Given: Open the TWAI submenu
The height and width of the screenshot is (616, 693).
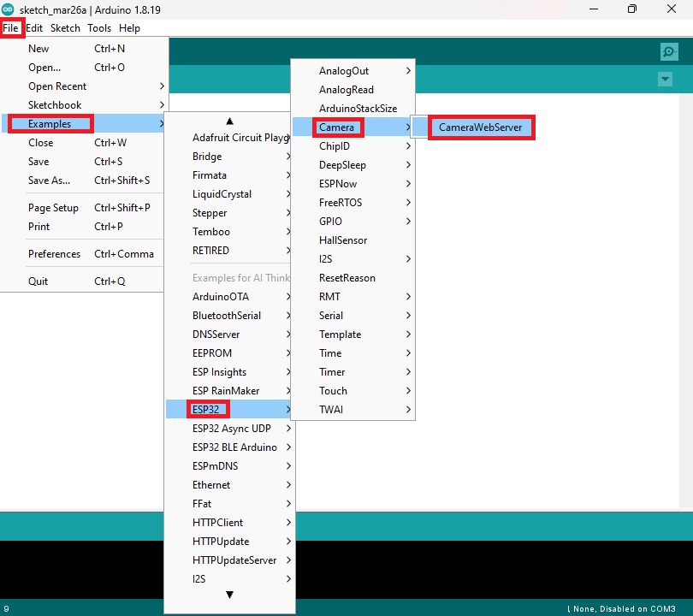Looking at the screenshot, I should click(x=352, y=410).
